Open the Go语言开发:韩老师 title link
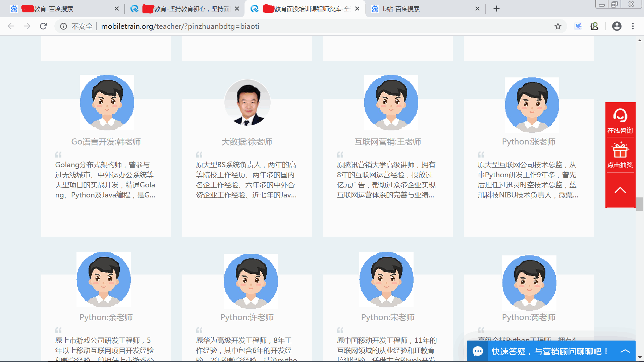The width and height of the screenshot is (644, 362). click(x=106, y=142)
